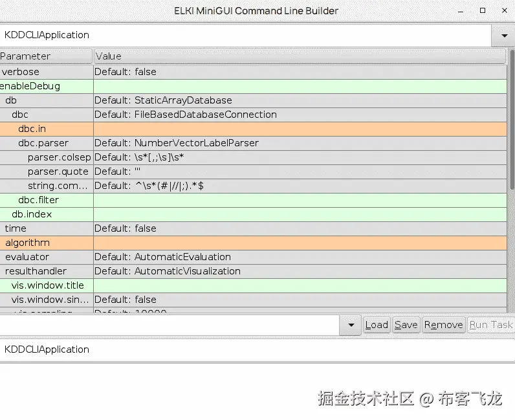Edit the dbc.in value cell
Image resolution: width=515 pixels, height=420 pixels.
click(300, 129)
